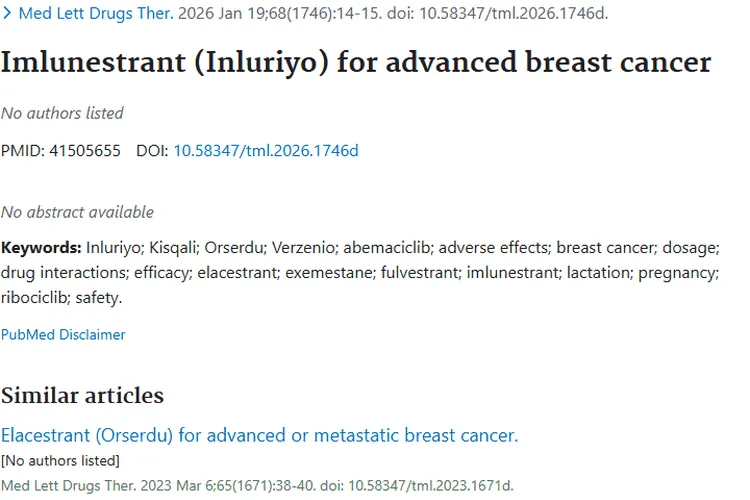Open the PubMed Disclaimer link
This screenshot has height=500, width=750.
tap(63, 335)
